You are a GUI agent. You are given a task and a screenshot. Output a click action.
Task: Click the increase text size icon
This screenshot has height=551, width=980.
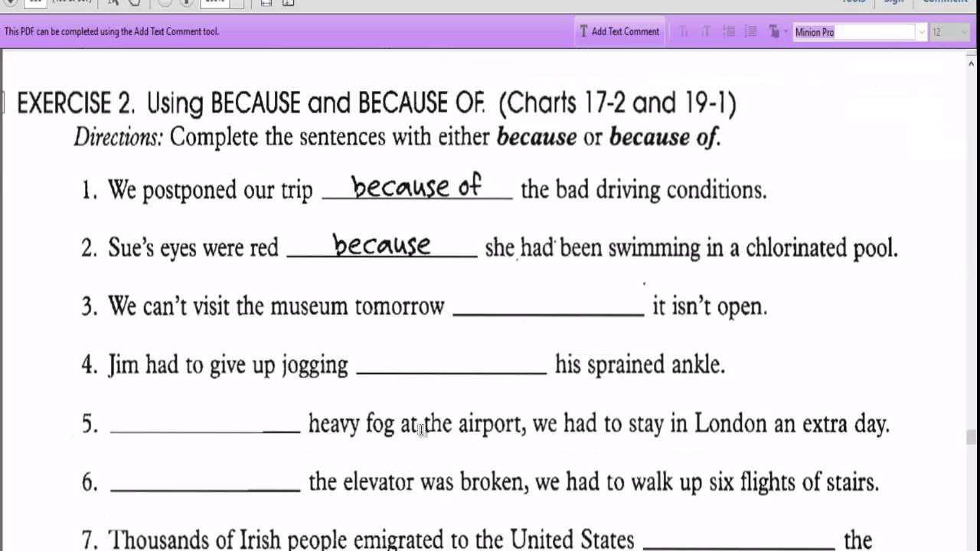(x=706, y=31)
